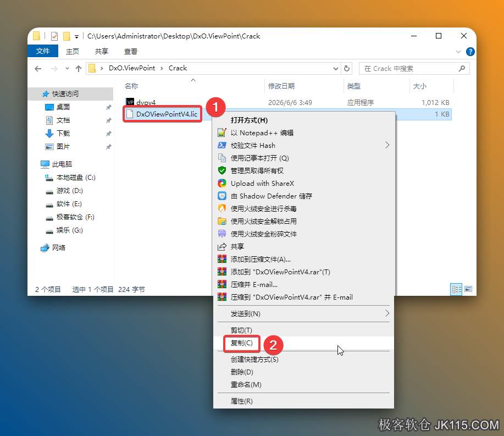
Task: Switch to details view icon in status bar
Action: click(x=456, y=289)
